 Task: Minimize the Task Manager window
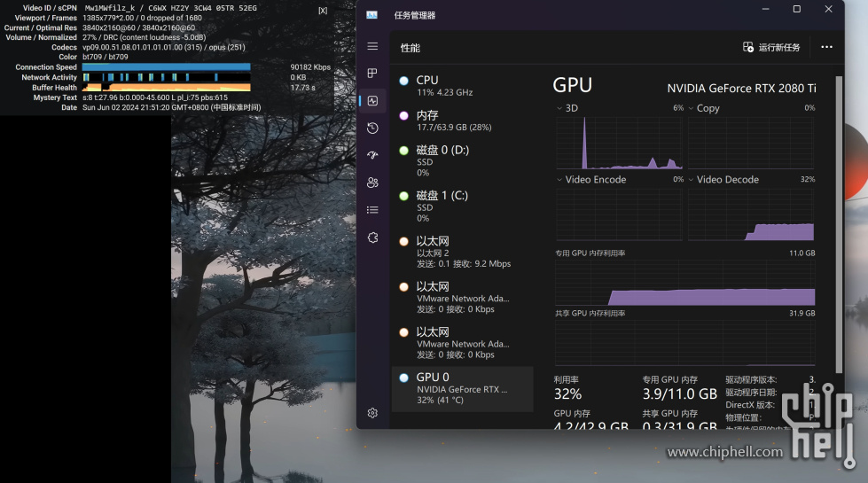coord(765,9)
